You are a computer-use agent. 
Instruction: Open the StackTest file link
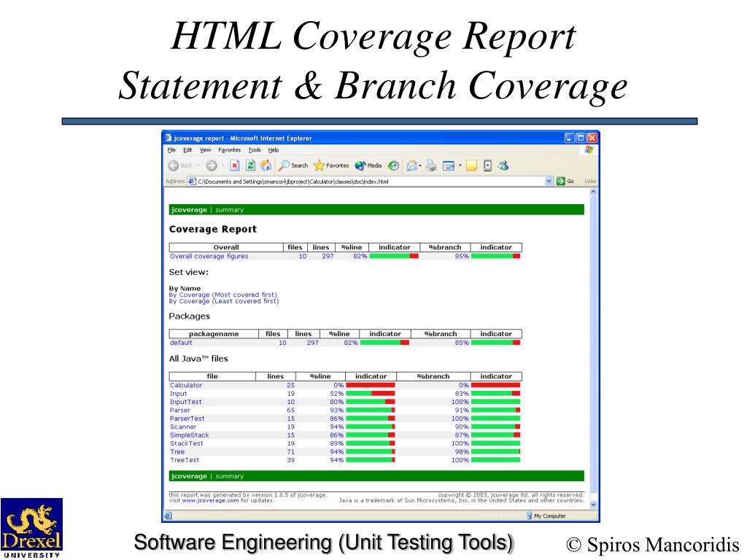point(186,443)
